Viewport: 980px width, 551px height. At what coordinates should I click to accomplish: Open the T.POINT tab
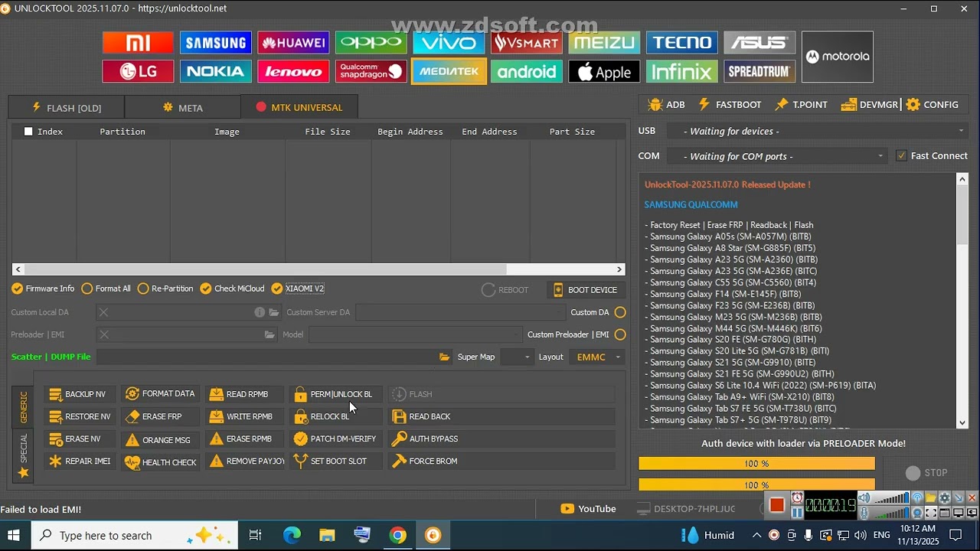pyautogui.click(x=801, y=104)
